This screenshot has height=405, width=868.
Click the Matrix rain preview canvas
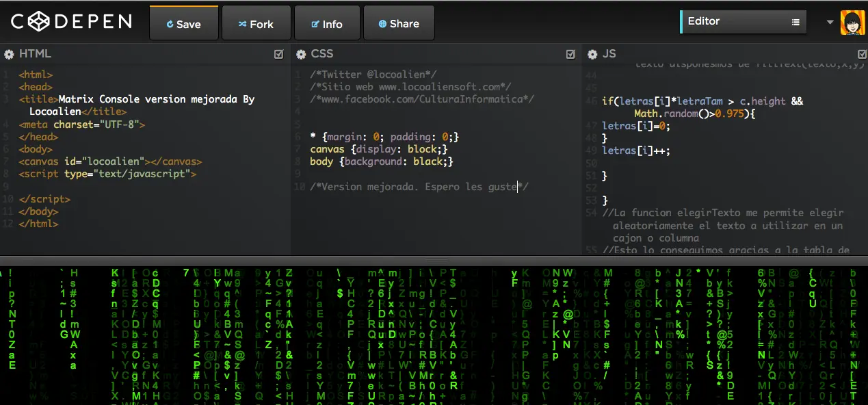point(434,335)
